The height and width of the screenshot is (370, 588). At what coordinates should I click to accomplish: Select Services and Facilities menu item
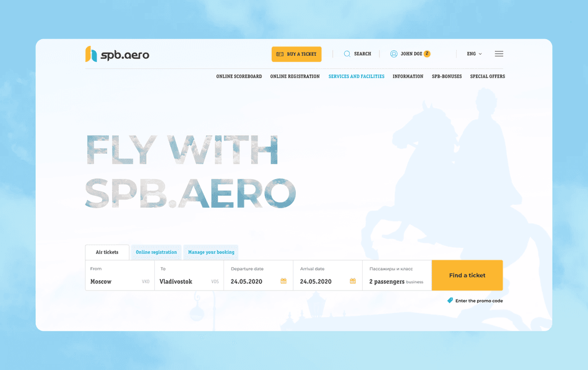pyautogui.click(x=357, y=76)
